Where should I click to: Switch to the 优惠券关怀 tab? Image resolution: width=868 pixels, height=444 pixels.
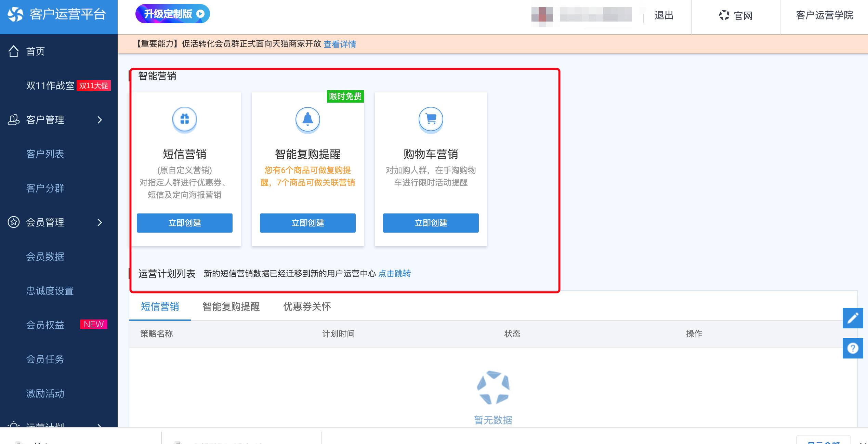point(307,307)
